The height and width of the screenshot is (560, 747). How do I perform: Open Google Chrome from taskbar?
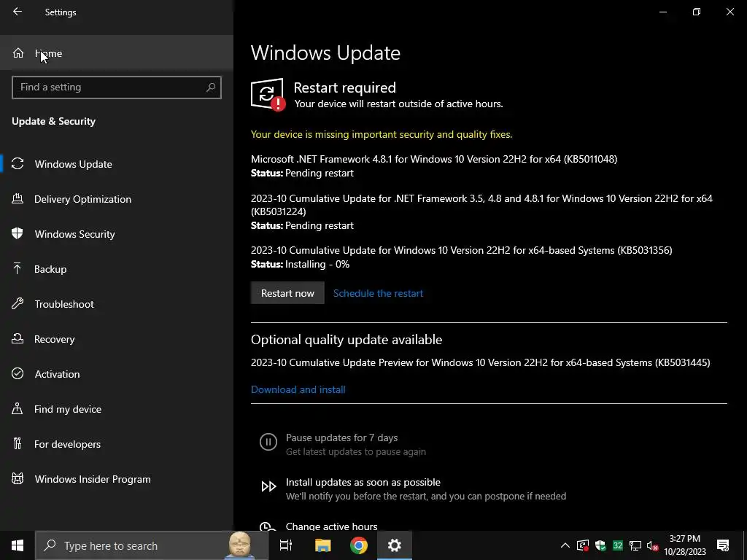point(359,545)
